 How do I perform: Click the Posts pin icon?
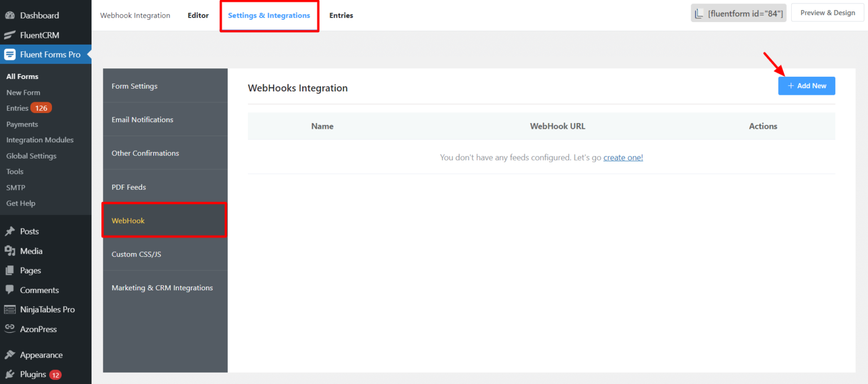pos(10,231)
